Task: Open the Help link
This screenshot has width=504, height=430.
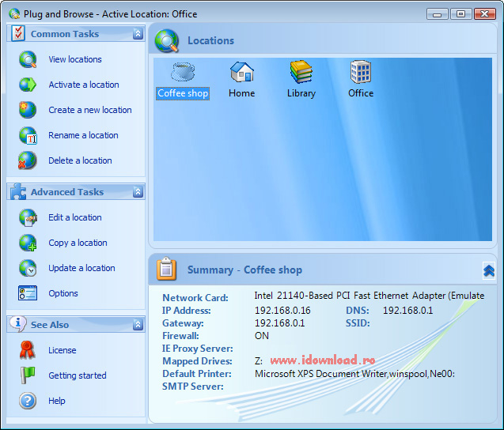Action: pyautogui.click(x=57, y=401)
